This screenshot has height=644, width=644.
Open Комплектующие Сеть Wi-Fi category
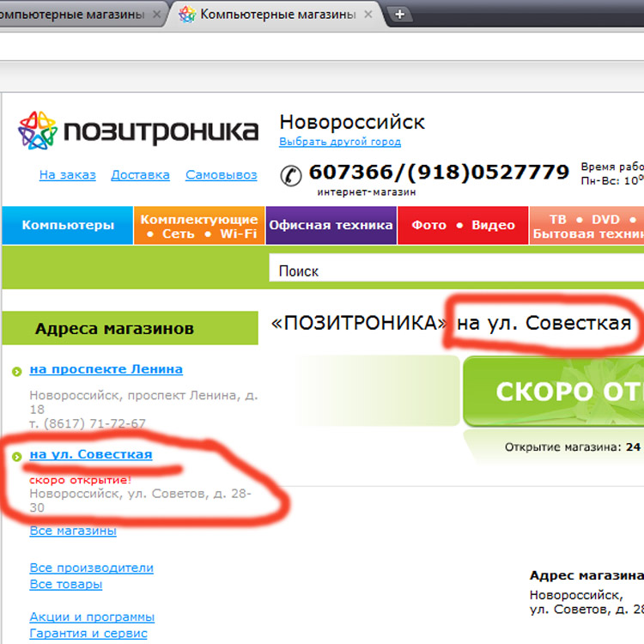pos(199,226)
